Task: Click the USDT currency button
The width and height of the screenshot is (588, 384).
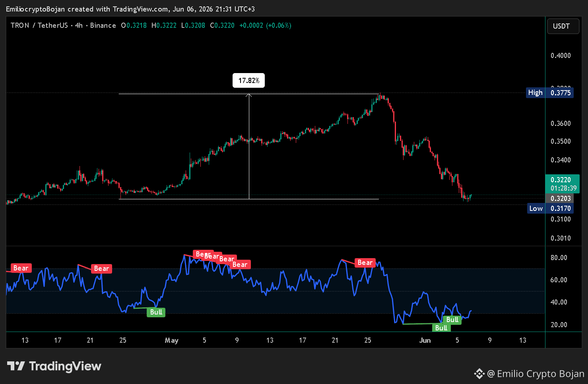Action: click(x=563, y=26)
